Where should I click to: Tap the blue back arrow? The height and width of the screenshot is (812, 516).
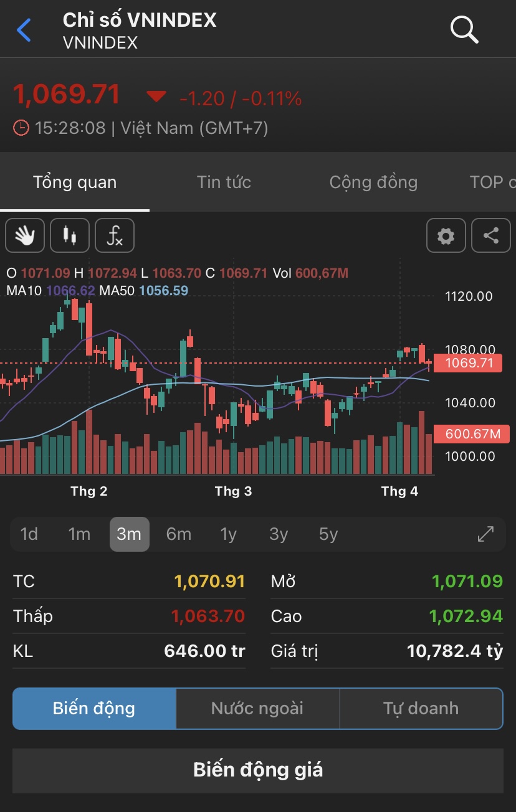point(24,30)
